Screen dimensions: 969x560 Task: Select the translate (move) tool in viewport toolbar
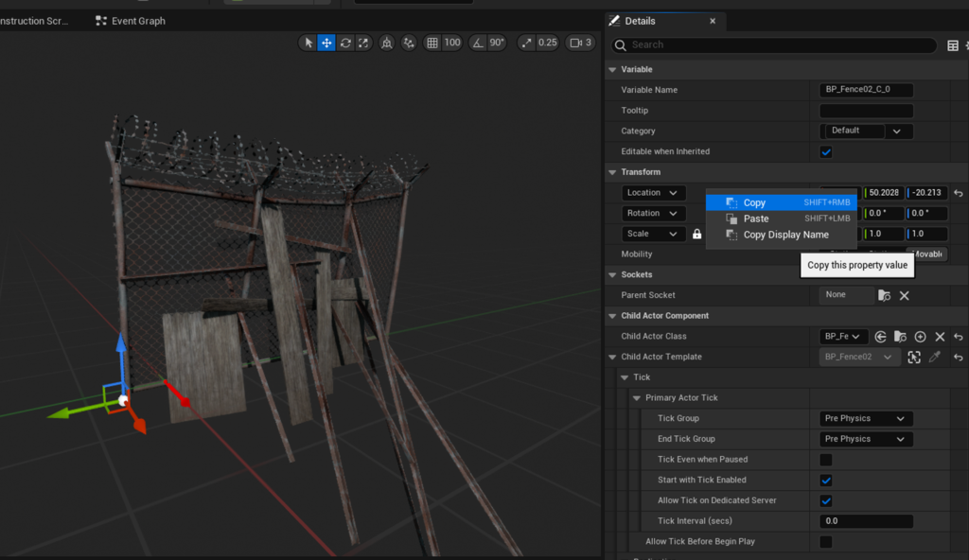pyautogui.click(x=326, y=43)
